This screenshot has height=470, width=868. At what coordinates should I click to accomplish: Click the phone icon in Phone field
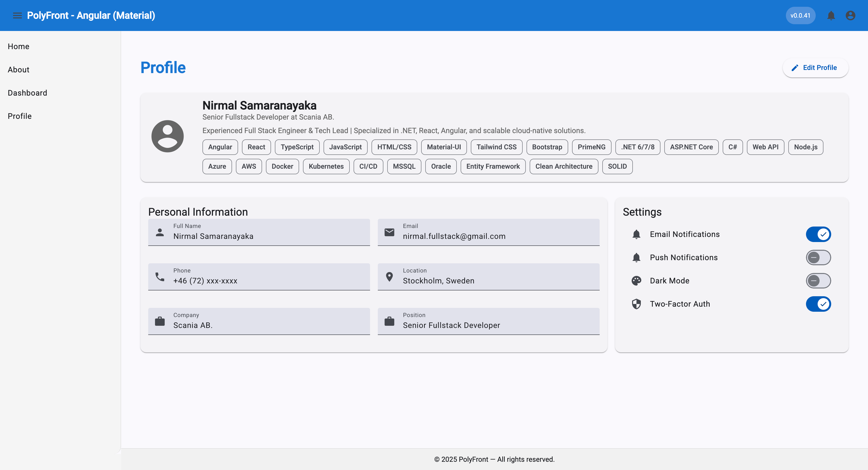[160, 277]
